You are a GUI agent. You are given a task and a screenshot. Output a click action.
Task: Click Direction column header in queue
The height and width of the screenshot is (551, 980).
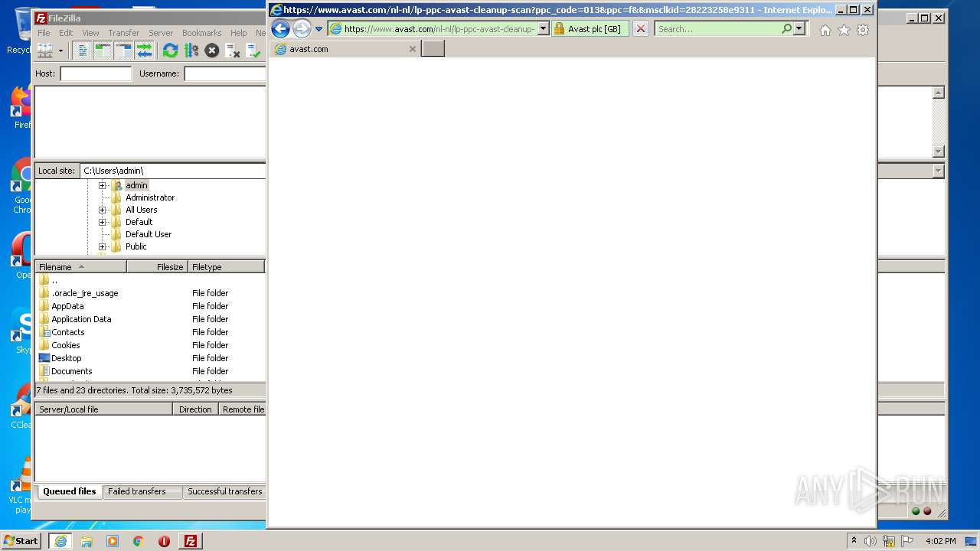click(x=195, y=409)
